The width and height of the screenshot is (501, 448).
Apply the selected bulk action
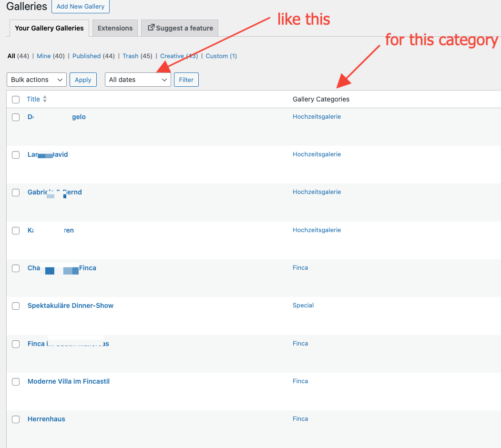tap(83, 80)
